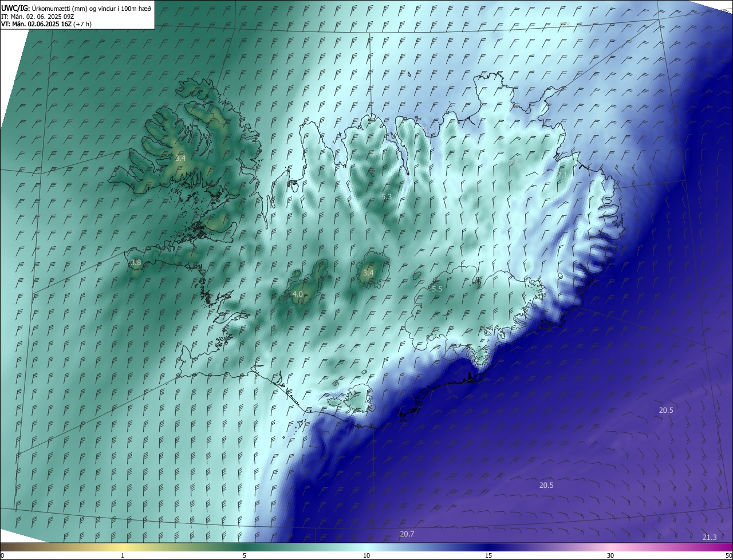Click the 3.4 value inside the round glacier outline

point(368,273)
